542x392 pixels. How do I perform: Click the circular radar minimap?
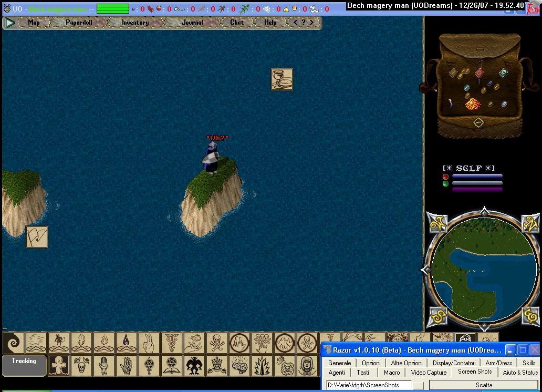(484, 270)
